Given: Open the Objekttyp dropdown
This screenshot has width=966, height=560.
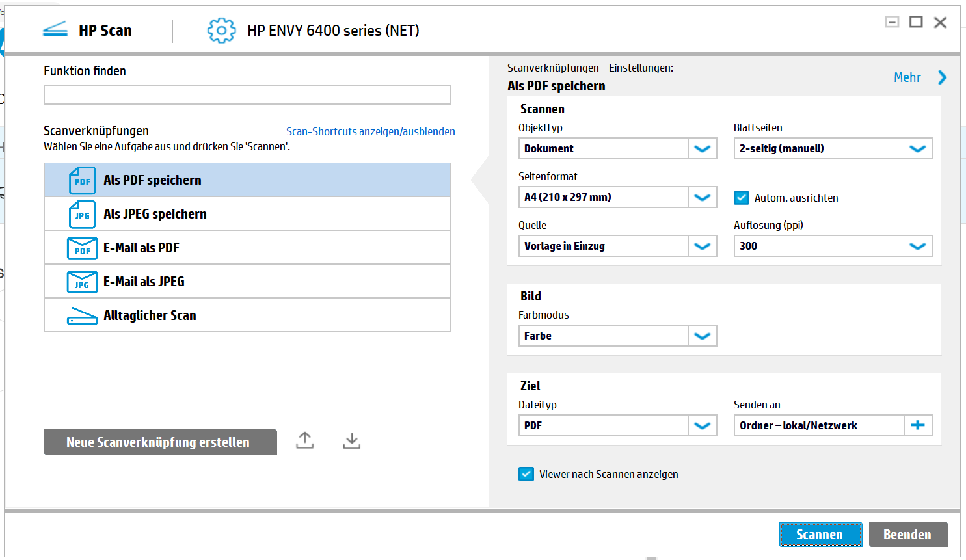Looking at the screenshot, I should point(702,148).
